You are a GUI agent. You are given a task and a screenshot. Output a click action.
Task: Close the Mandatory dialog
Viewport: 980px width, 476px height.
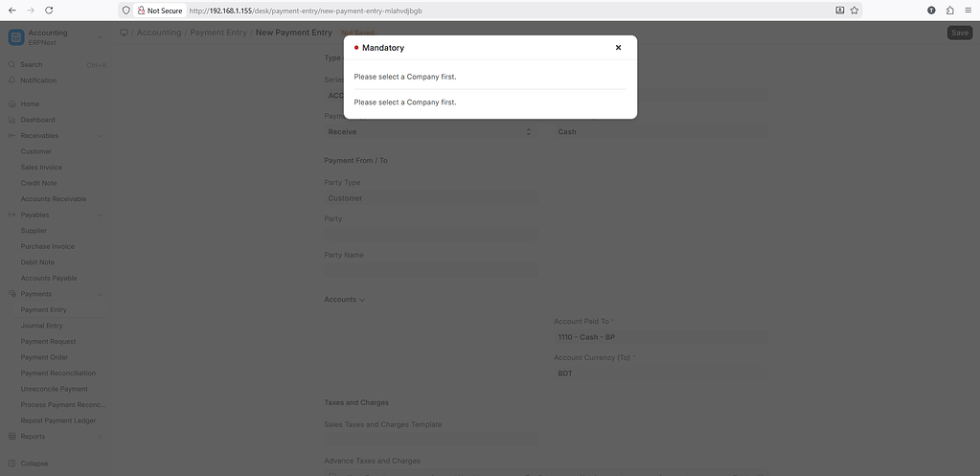pos(618,48)
